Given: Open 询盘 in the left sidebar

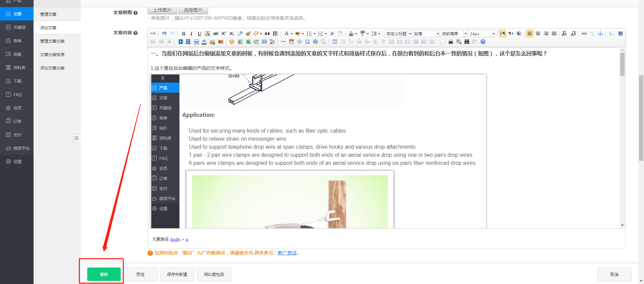Looking at the screenshot, I should pos(17,54).
